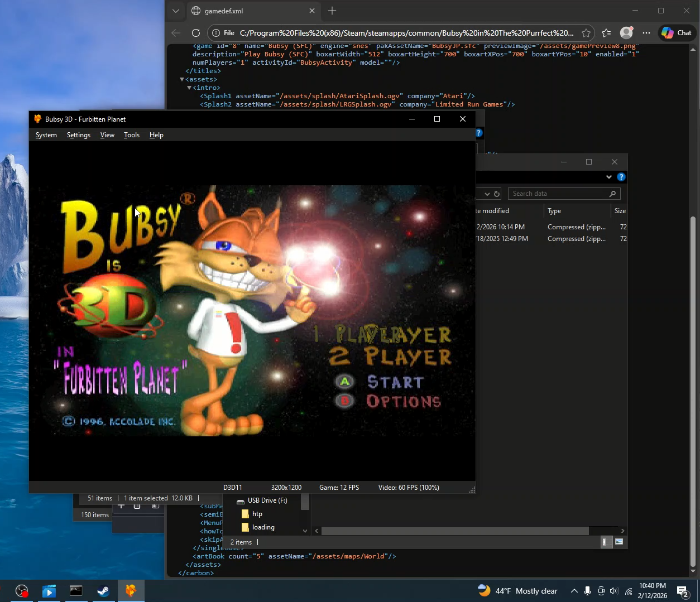This screenshot has width=700, height=602.
Task: Open microphone tray icon
Action: (x=588, y=591)
